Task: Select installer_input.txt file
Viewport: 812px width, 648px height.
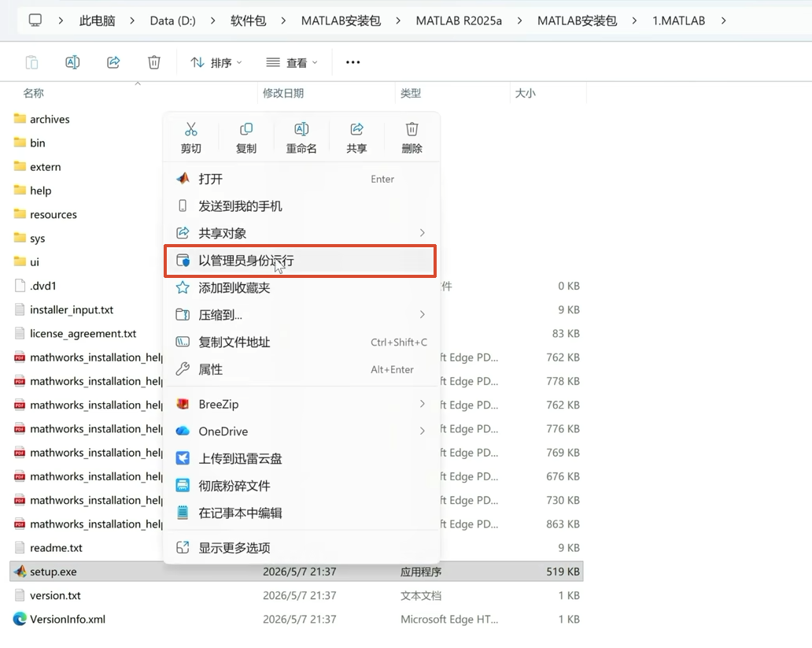Action: 72,309
